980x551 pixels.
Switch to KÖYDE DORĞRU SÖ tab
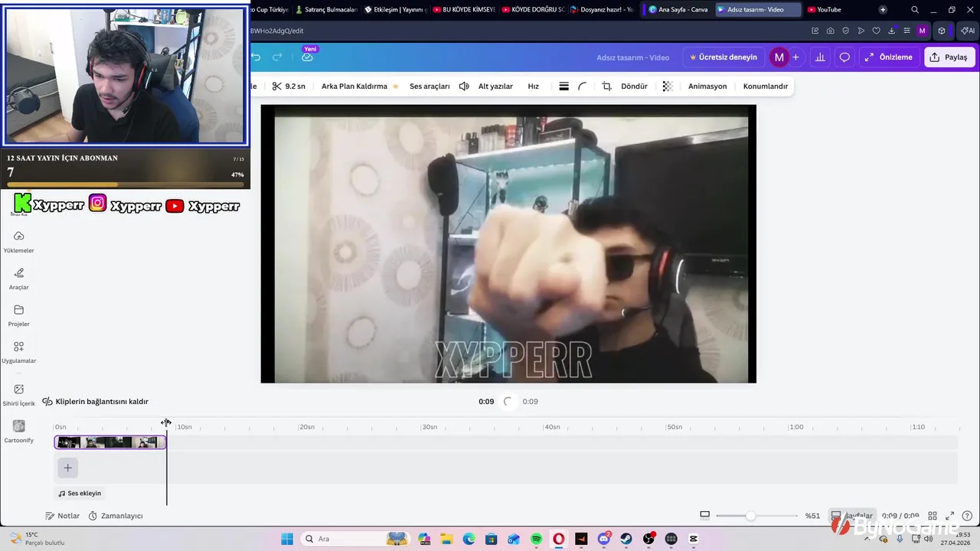(x=533, y=9)
